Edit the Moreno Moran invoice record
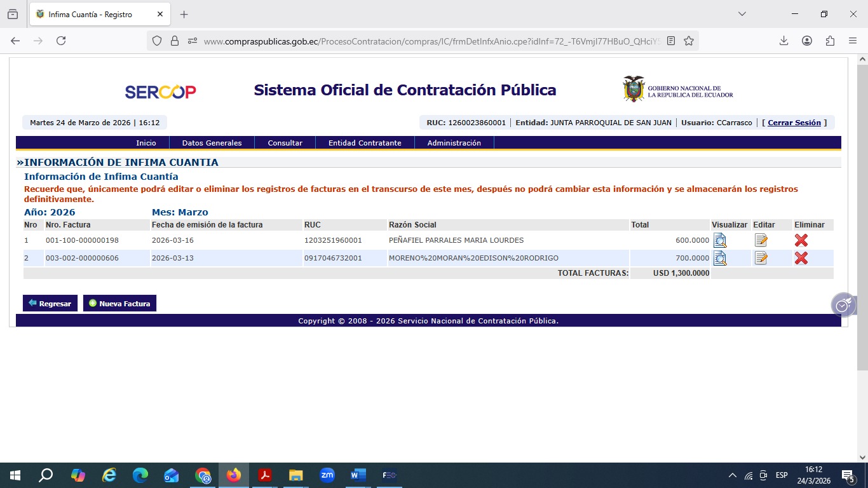Screen dimensions: 868x488 761,258
